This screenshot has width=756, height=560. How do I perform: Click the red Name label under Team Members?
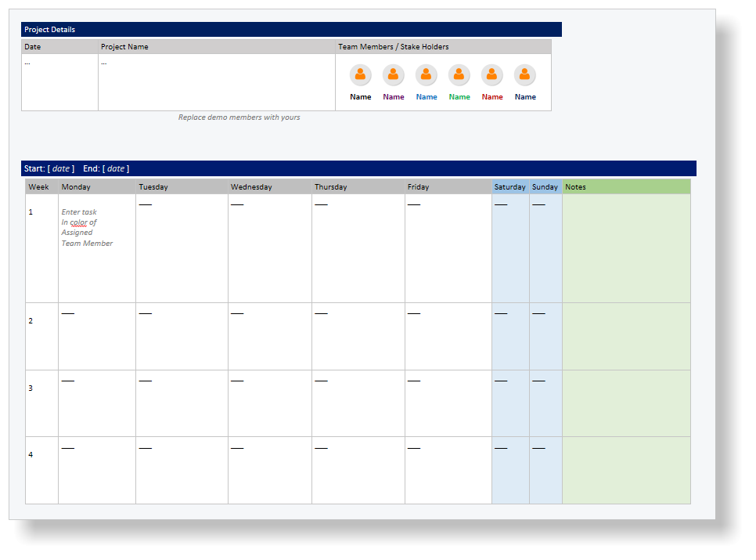(x=492, y=97)
